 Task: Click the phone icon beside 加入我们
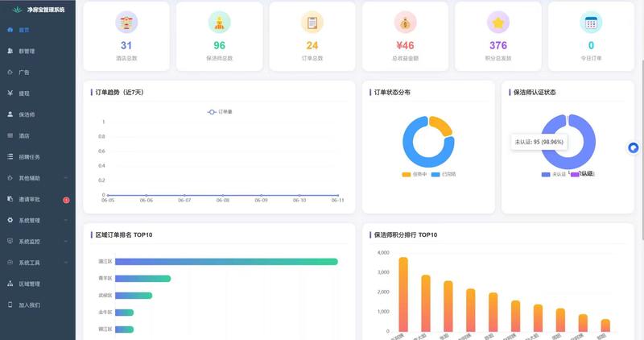pyautogui.click(x=10, y=305)
